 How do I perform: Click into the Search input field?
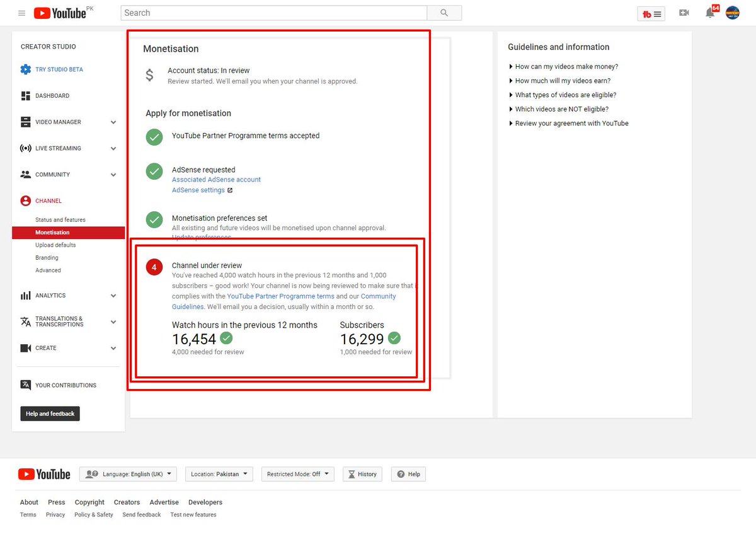273,13
